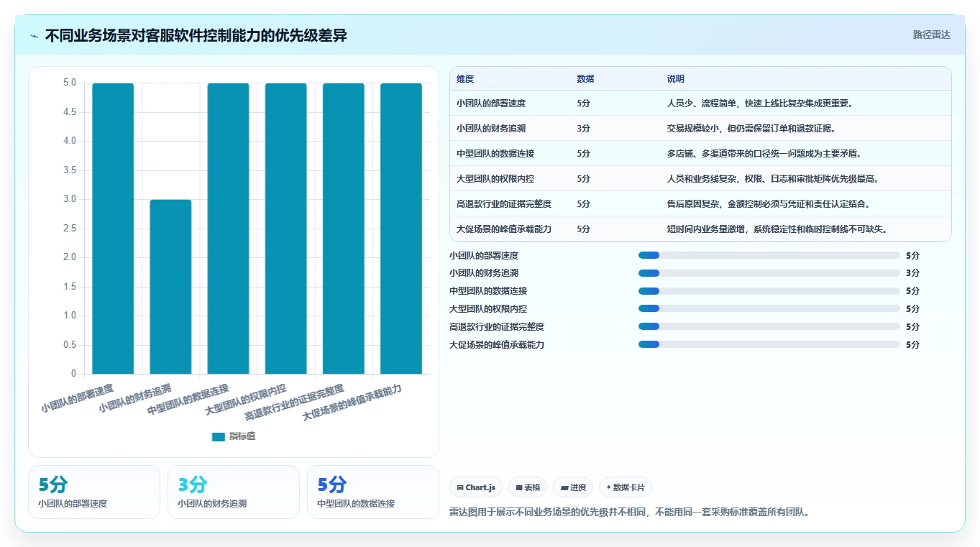
Task: Click the footer note starting 雷达图用于展示
Action: pos(629,512)
